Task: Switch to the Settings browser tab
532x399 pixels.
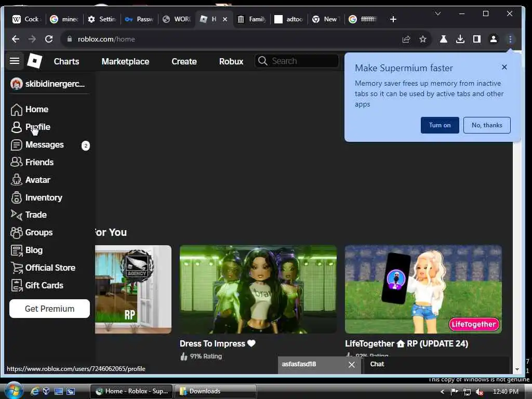Action: (101, 19)
